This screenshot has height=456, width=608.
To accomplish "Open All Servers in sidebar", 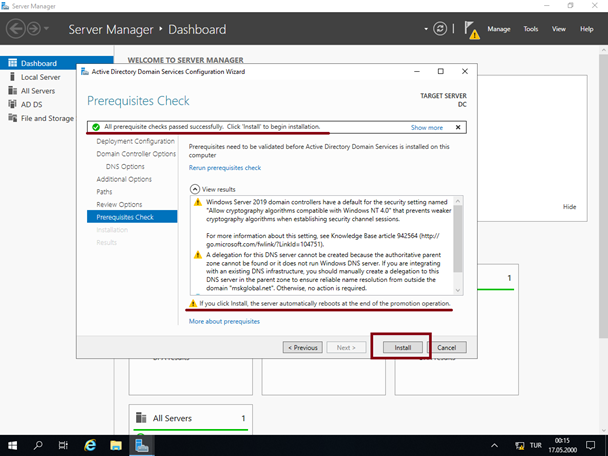I will click(38, 91).
